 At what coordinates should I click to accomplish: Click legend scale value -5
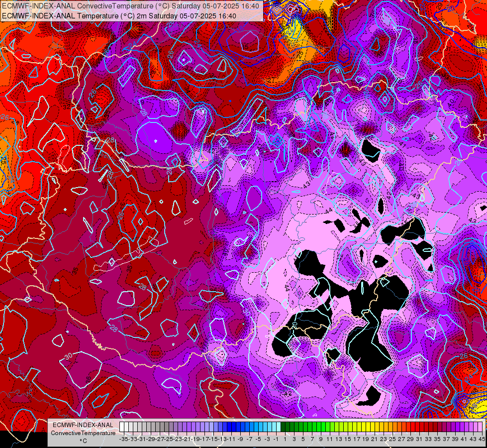click(258, 439)
